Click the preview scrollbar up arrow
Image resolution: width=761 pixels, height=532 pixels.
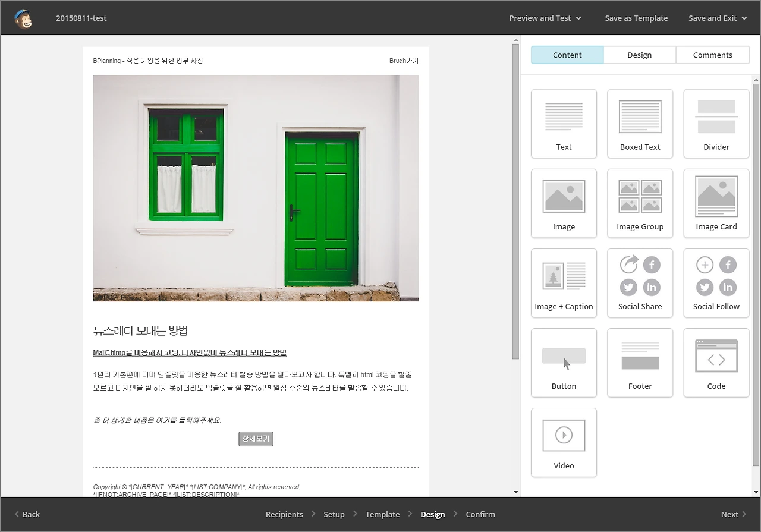[x=515, y=40]
